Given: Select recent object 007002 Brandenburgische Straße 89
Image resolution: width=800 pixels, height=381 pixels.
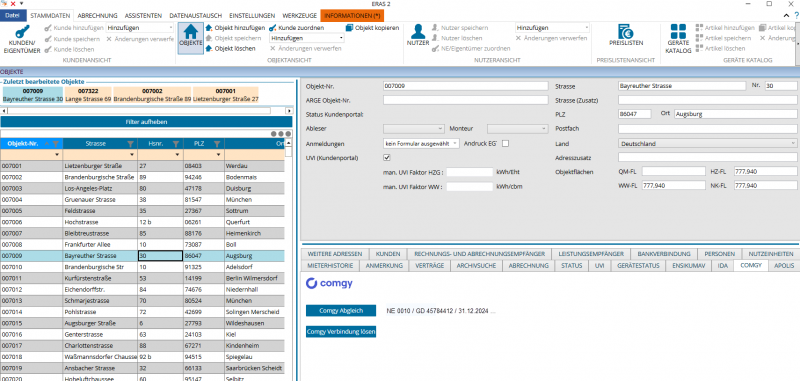Looking at the screenshot, I should (x=152, y=94).
